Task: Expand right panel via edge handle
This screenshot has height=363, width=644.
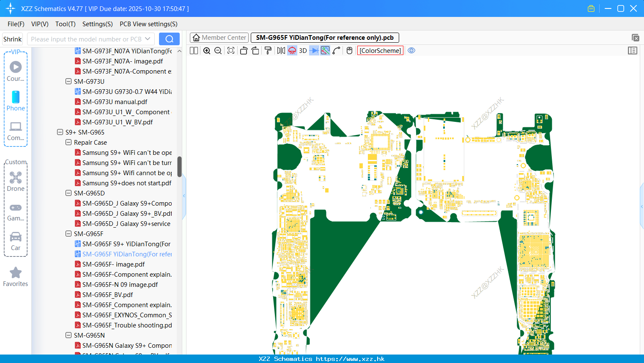Action: click(x=642, y=207)
